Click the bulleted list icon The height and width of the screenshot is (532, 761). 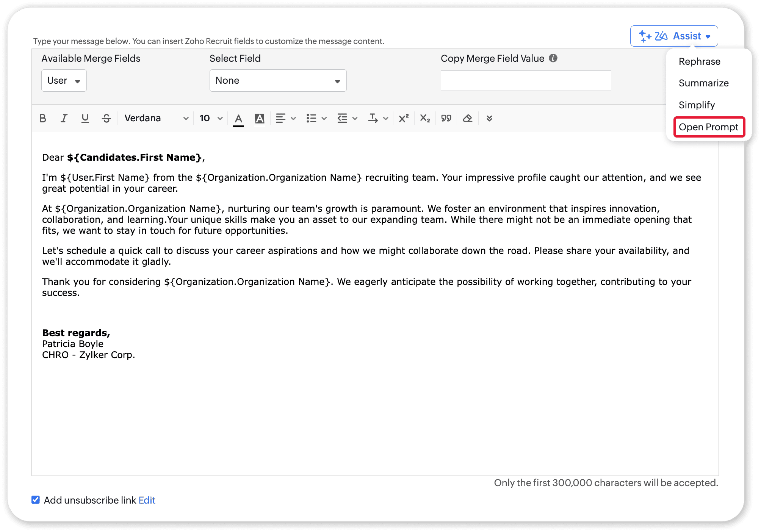[x=311, y=118]
